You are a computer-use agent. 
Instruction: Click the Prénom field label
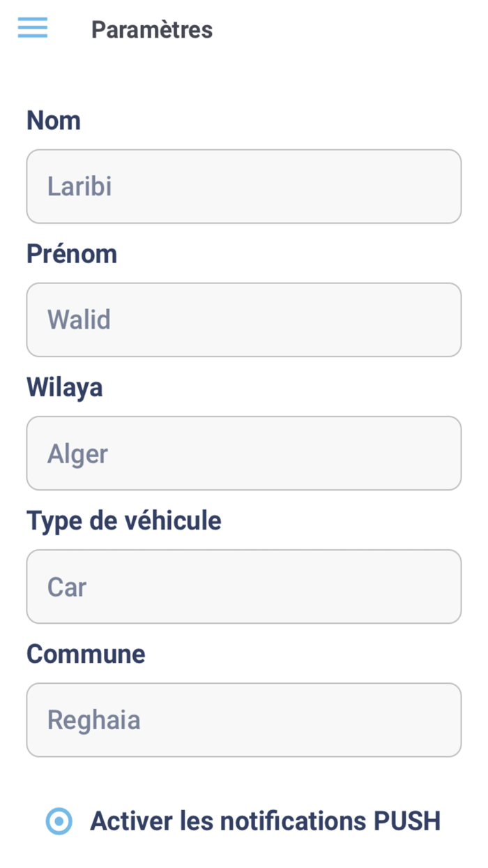(x=72, y=254)
